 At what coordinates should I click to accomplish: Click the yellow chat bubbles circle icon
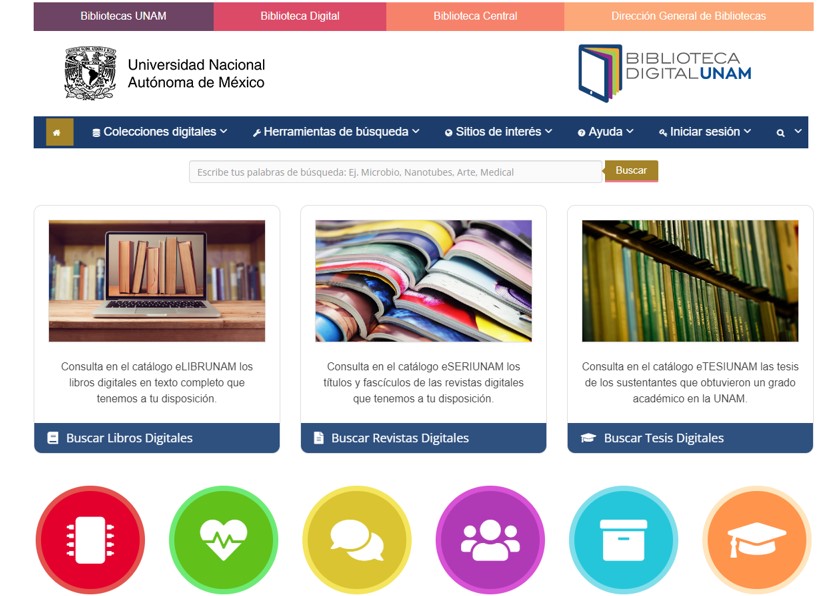[x=357, y=540]
